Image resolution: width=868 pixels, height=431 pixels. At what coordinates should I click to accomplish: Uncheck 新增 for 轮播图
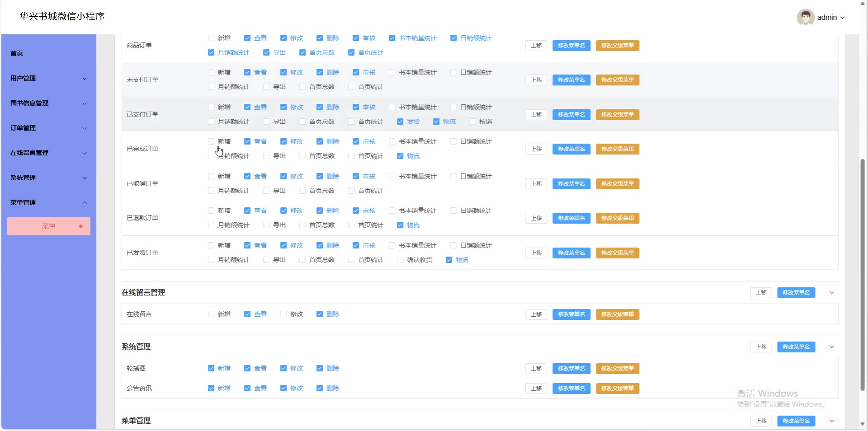point(211,368)
